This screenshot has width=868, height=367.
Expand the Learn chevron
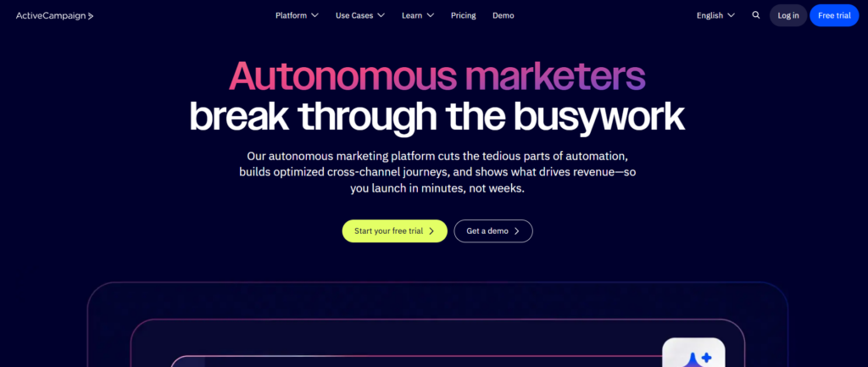tap(431, 15)
